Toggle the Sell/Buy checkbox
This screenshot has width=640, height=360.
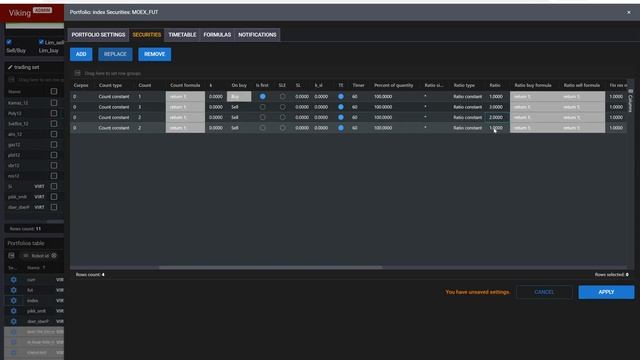[9, 42]
